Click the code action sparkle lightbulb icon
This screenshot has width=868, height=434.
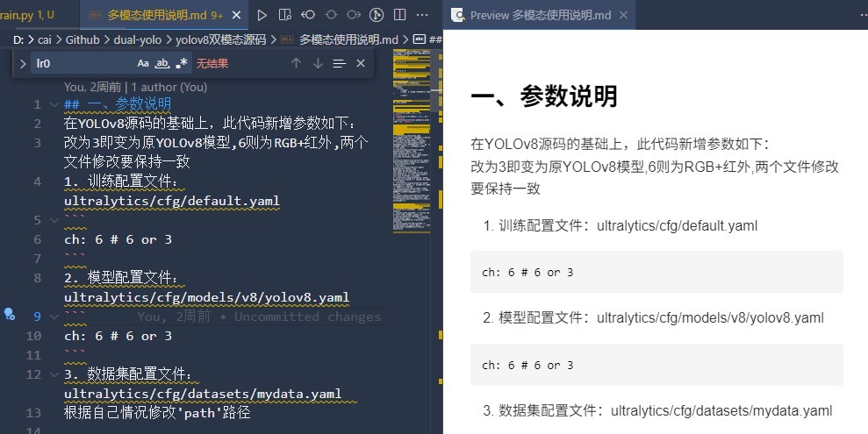(10, 315)
